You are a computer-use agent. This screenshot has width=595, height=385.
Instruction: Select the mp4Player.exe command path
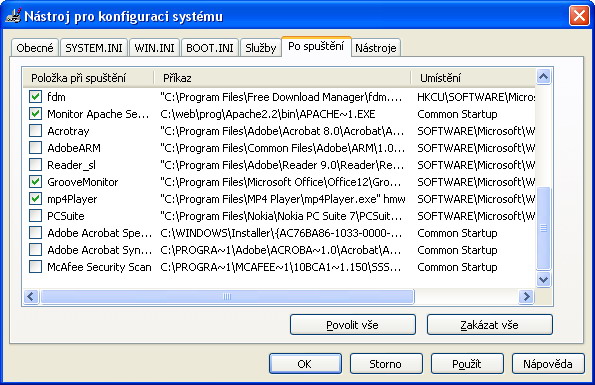(283, 199)
